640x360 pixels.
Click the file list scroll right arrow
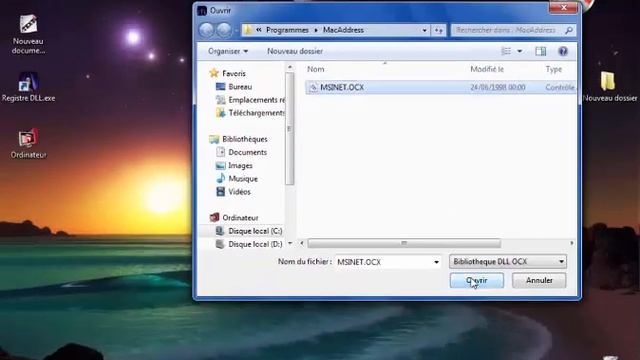pos(571,243)
